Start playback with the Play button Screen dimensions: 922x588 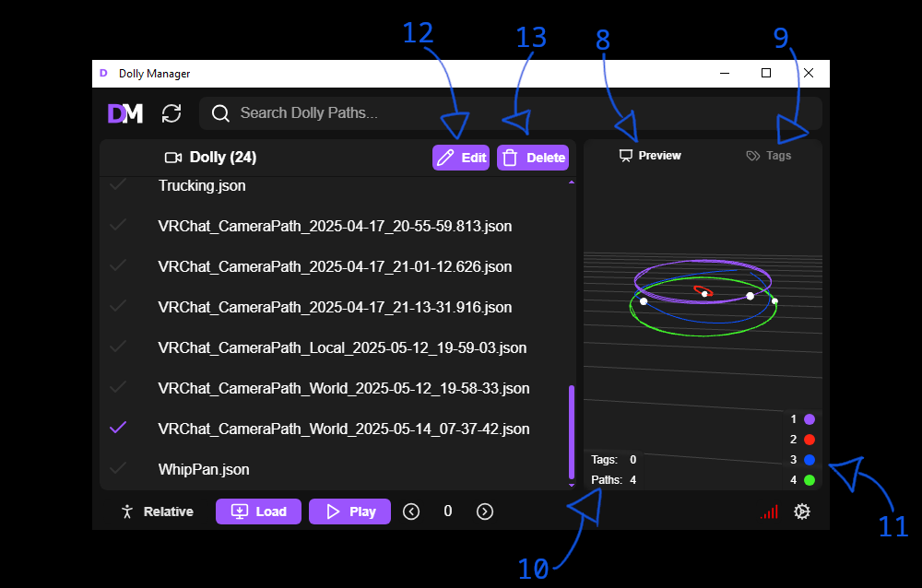click(x=349, y=512)
